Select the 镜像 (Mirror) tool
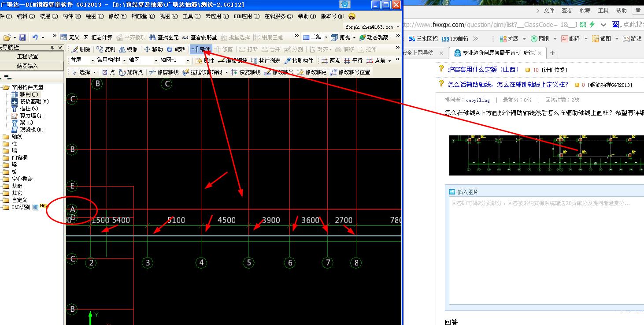Image resolution: width=644 pixels, height=325 pixels. (x=129, y=49)
